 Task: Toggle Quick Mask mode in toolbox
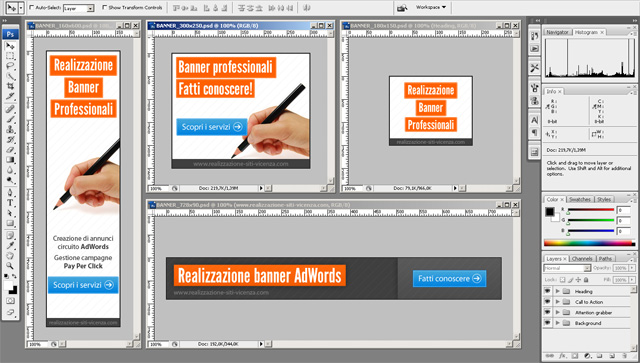click(x=10, y=301)
